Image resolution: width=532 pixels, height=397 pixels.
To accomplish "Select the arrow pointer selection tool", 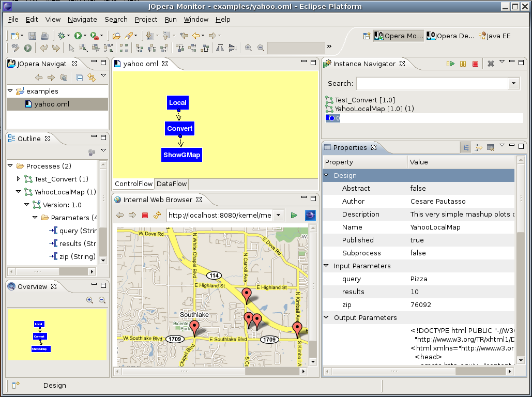I will pyautogui.click(x=71, y=48).
